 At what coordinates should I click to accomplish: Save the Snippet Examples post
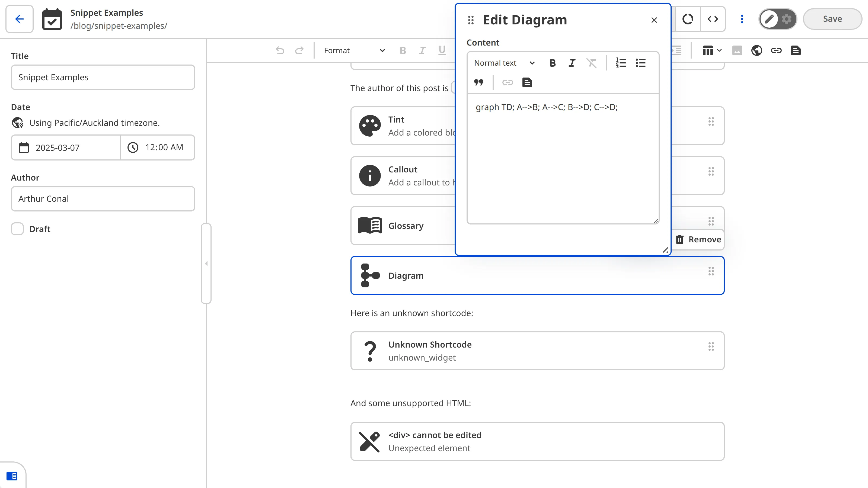click(832, 18)
